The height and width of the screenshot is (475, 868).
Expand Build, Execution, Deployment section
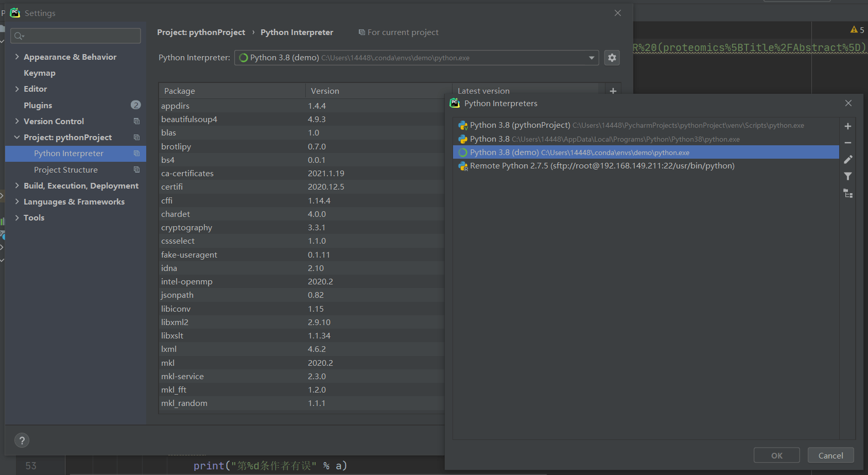click(17, 185)
